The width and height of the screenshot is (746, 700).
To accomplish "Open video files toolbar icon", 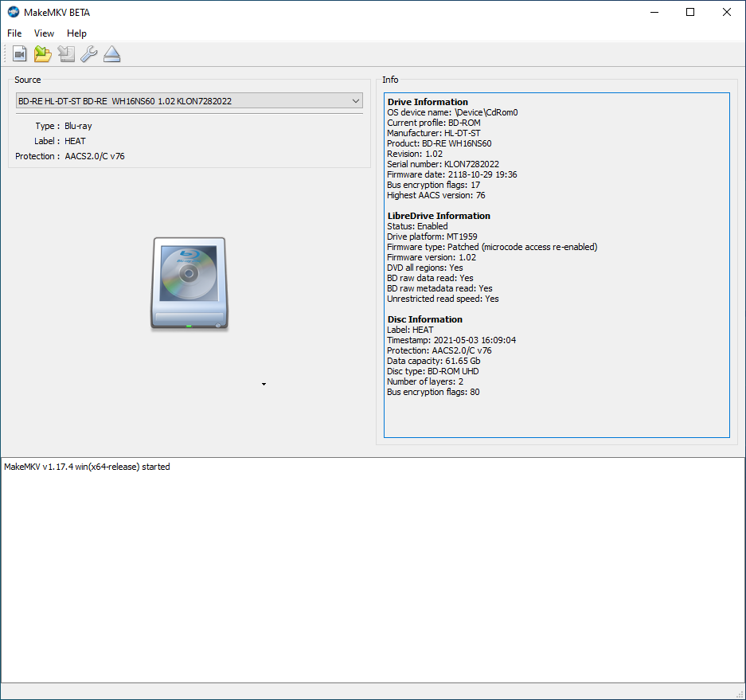I will [x=20, y=54].
